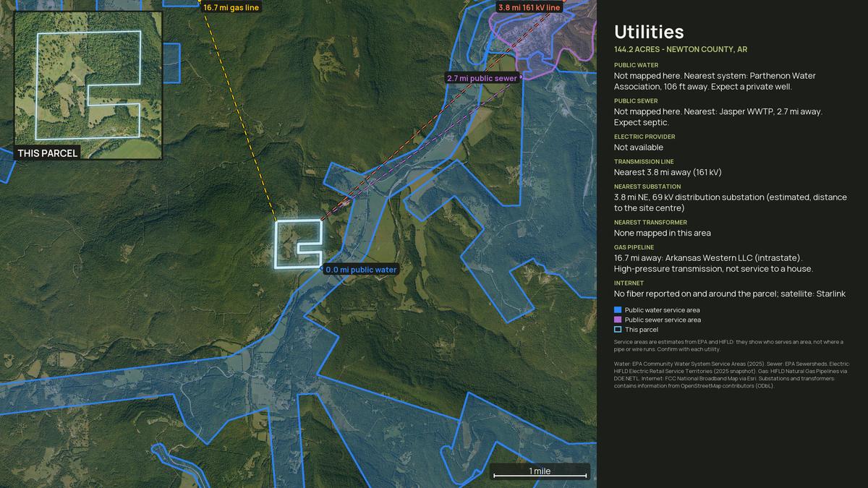Viewport: 868px width, 488px height.
Task: Click the No fiber reported Starlink text
Action: 730,294
